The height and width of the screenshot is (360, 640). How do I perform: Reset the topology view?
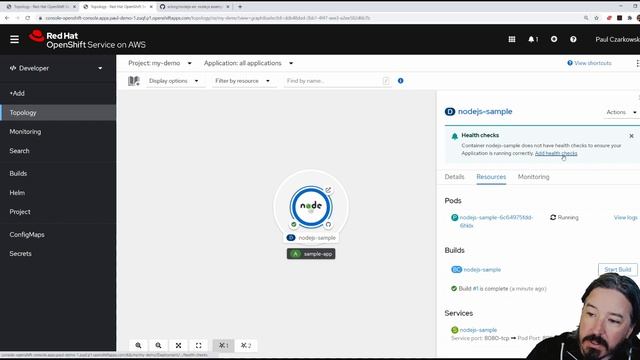click(x=198, y=345)
